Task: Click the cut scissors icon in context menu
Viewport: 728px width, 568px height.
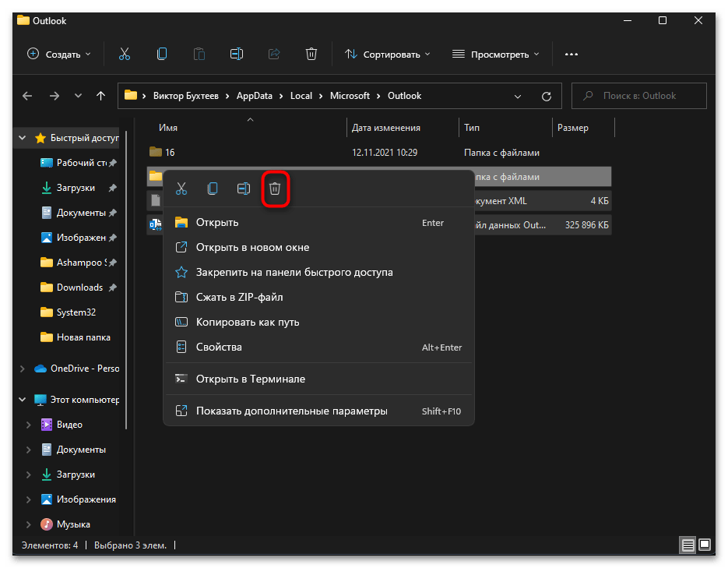Action: pyautogui.click(x=181, y=189)
